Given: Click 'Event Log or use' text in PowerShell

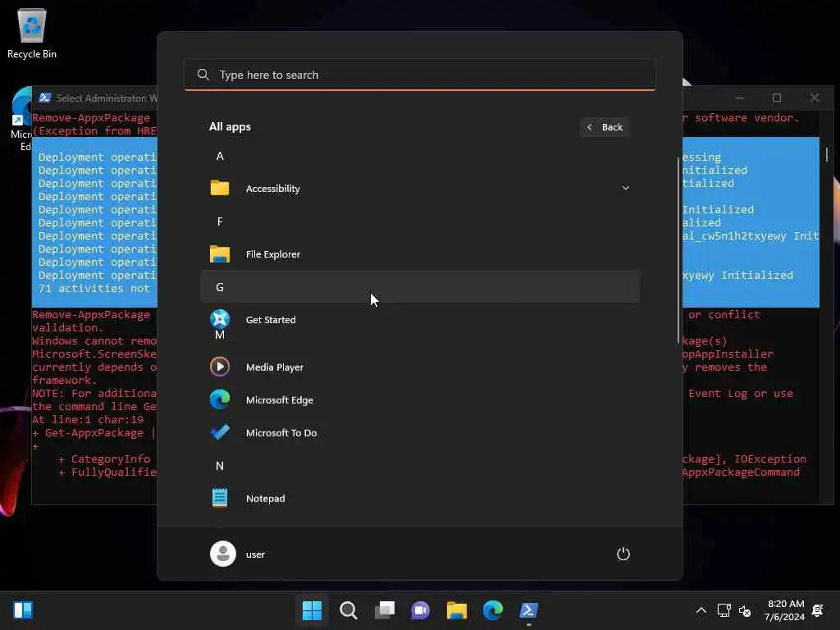Looking at the screenshot, I should pyautogui.click(x=741, y=393).
